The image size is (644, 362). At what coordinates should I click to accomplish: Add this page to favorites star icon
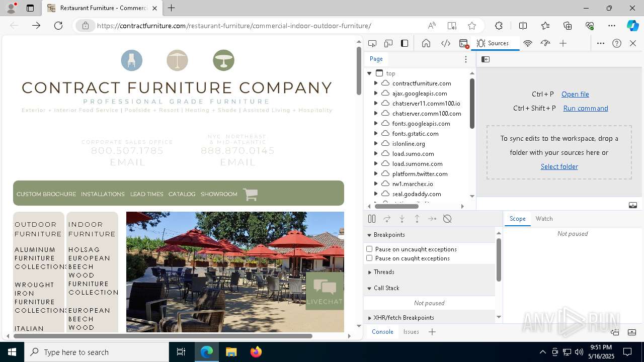[x=471, y=26]
